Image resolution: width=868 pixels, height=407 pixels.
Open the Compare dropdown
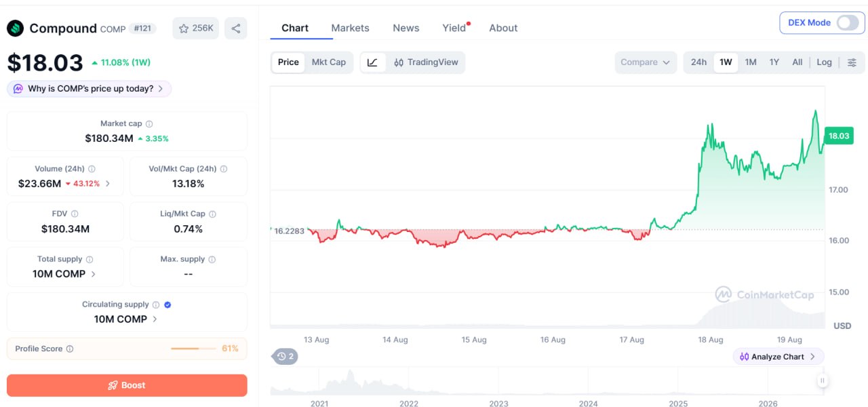click(646, 62)
